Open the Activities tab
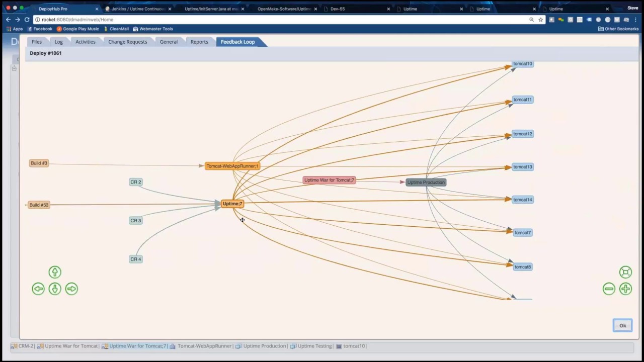Image resolution: width=644 pixels, height=362 pixels. pos(86,42)
